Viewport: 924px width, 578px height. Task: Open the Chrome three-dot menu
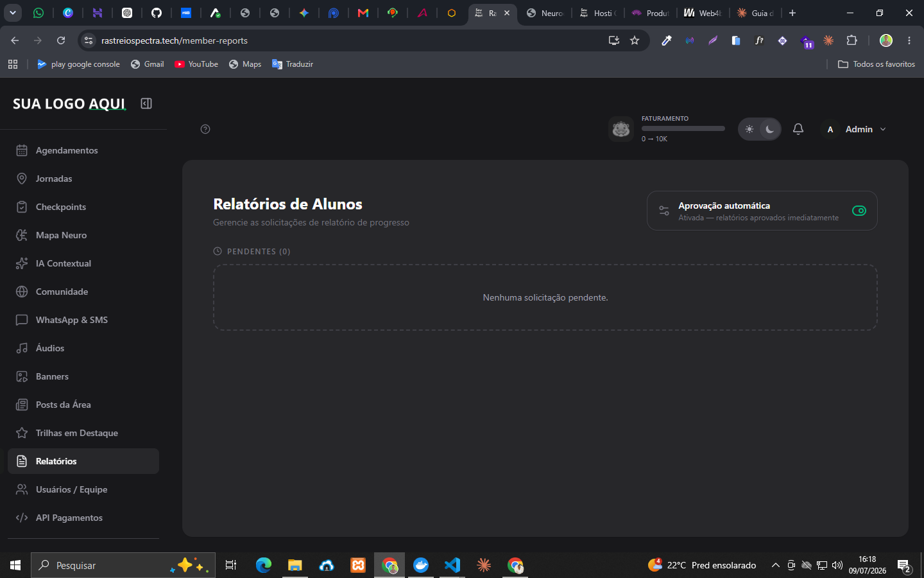(909, 40)
